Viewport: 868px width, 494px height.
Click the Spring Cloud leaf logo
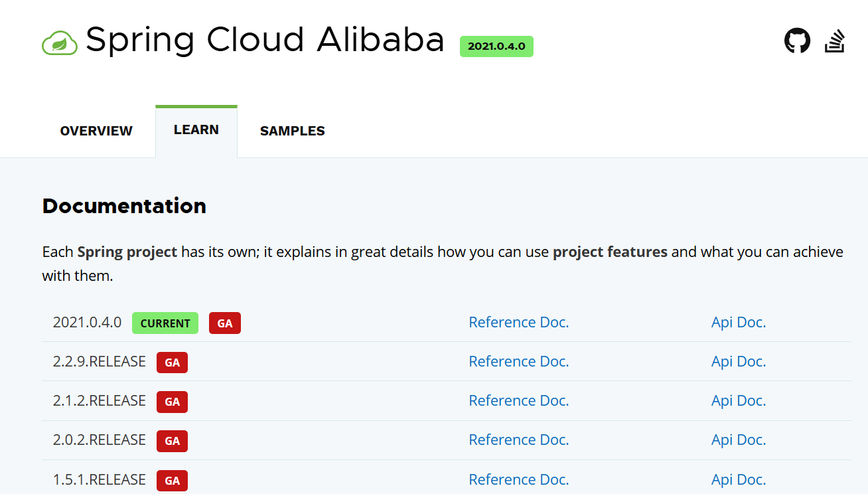point(60,43)
